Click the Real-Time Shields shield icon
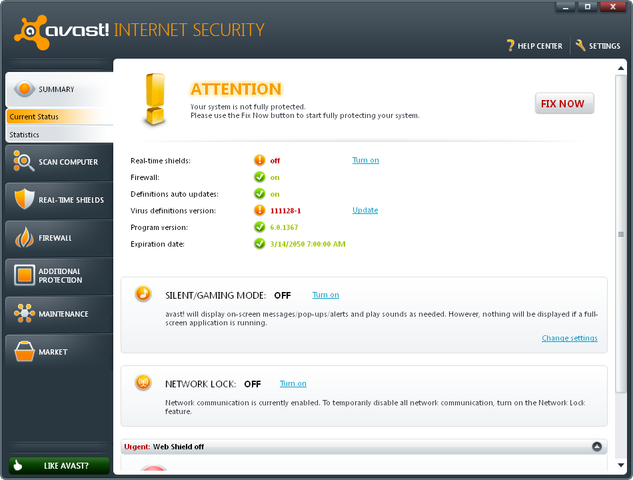The image size is (633, 480). click(x=22, y=199)
